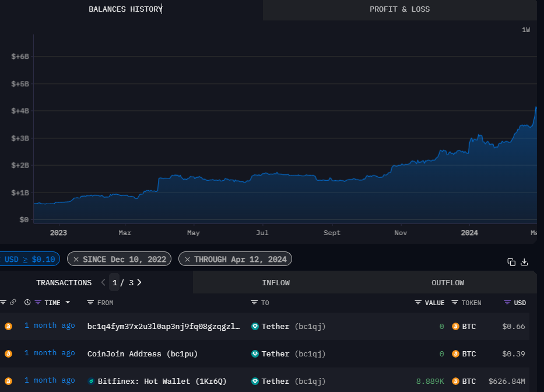Image resolution: width=544 pixels, height=392 pixels.
Task: Click the 1W chart interval label
Action: pos(526,30)
